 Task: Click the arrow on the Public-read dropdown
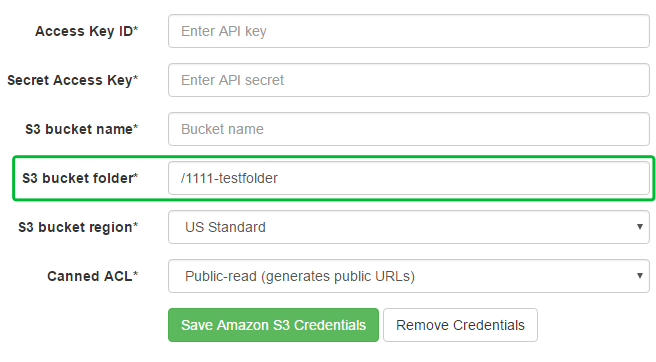[x=639, y=276]
